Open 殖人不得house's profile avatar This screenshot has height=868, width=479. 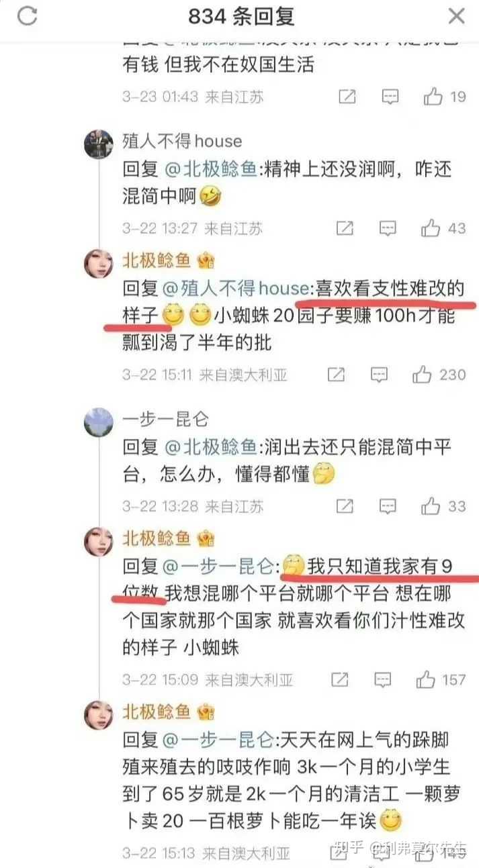(x=98, y=142)
